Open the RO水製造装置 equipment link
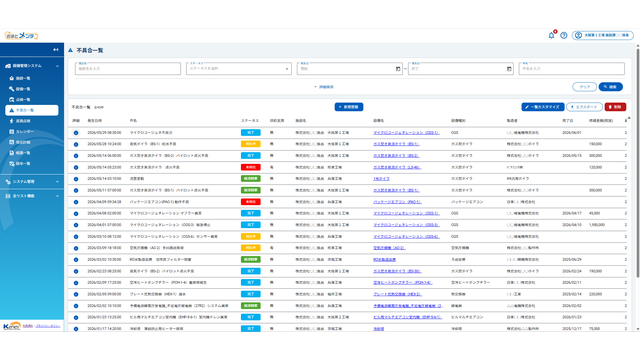Viewport: 640px width, 360px height. coord(384,260)
